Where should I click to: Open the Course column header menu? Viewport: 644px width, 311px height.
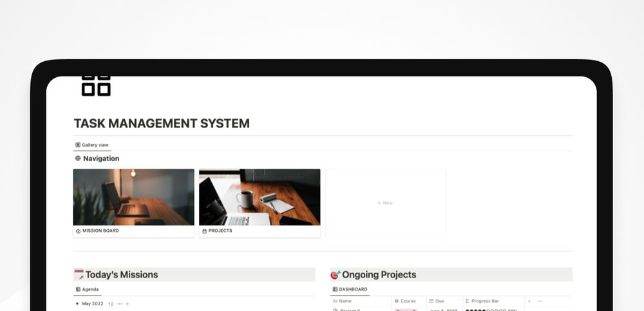(x=408, y=301)
